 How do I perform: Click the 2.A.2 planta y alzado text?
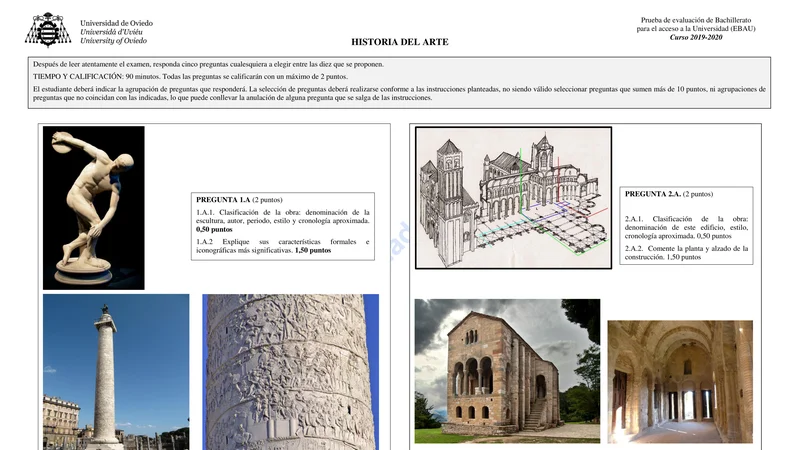coord(686,252)
